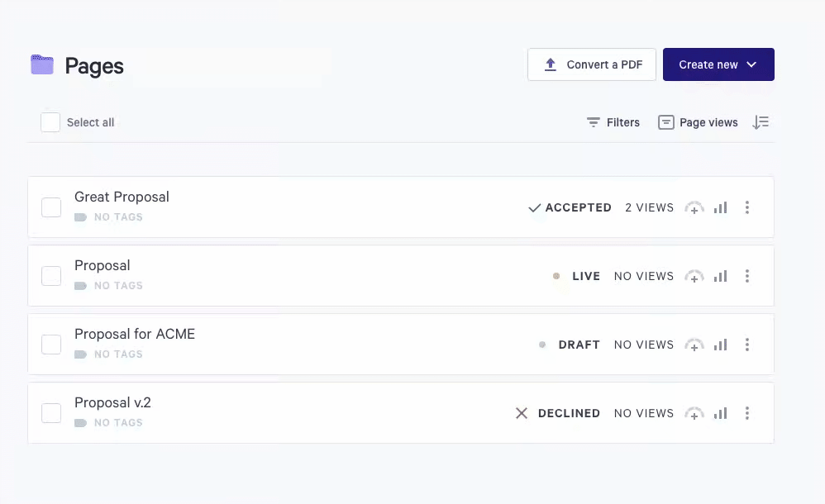Open the Filters option
The width and height of the screenshot is (825, 504).
613,122
